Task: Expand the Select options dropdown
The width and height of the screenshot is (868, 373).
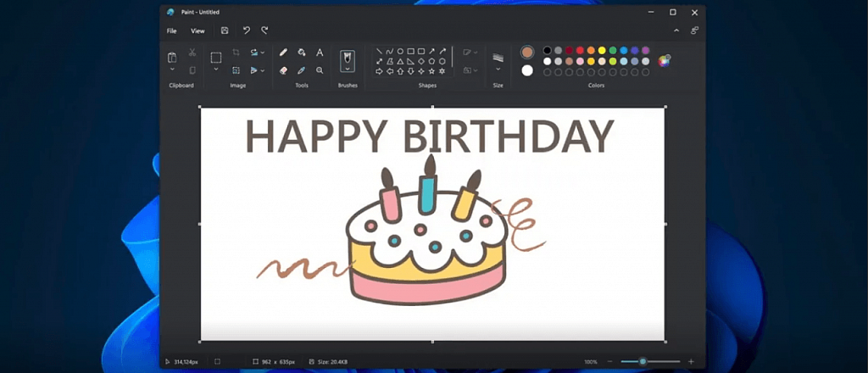Action: pos(216,70)
